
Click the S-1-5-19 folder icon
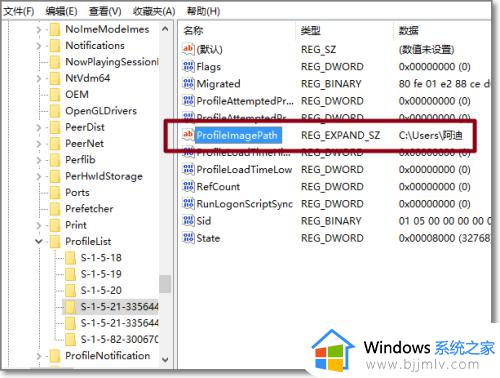70,274
